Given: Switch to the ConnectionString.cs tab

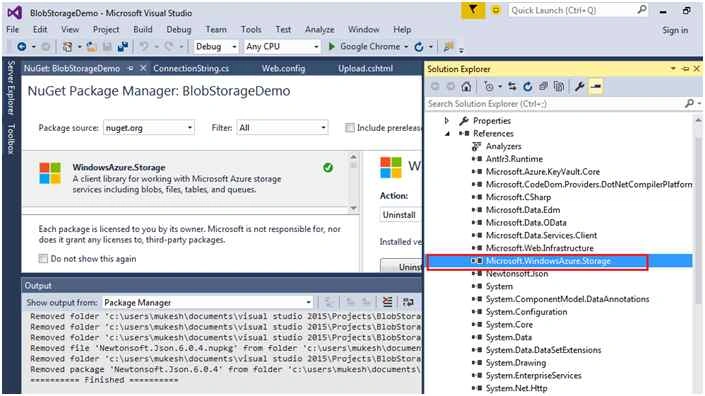Looking at the screenshot, I should coord(191,68).
